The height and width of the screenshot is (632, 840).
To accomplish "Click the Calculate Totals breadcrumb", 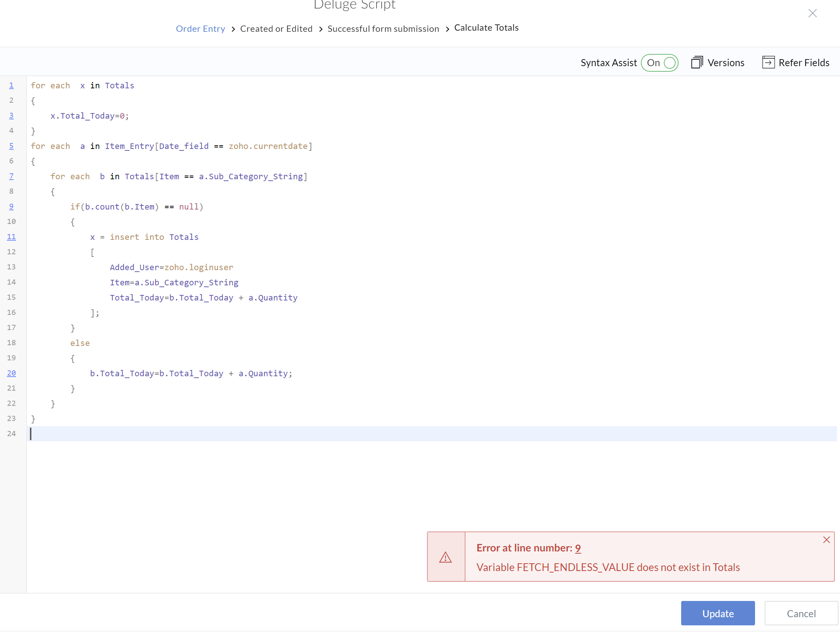I will tap(486, 28).
